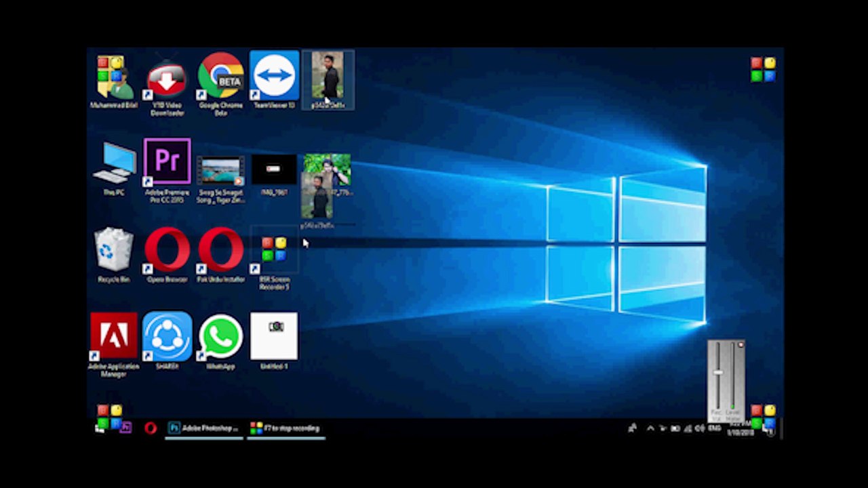Open the network signal tray icon

click(x=688, y=428)
